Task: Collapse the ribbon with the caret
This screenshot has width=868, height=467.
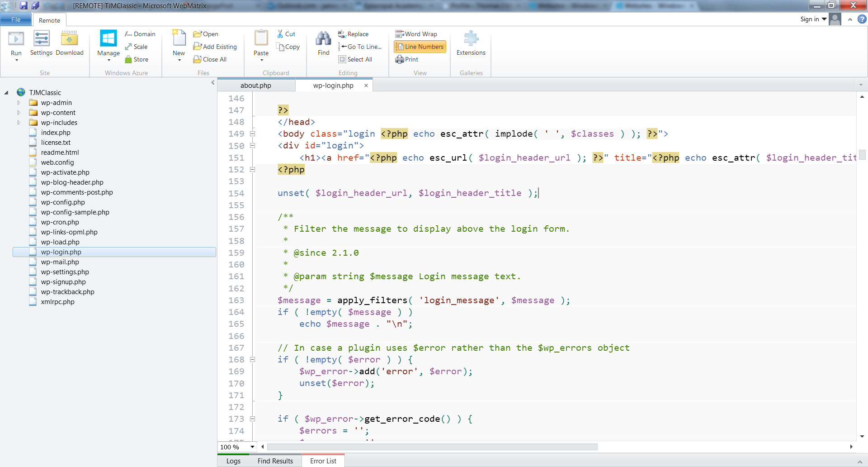Action: [850, 19]
